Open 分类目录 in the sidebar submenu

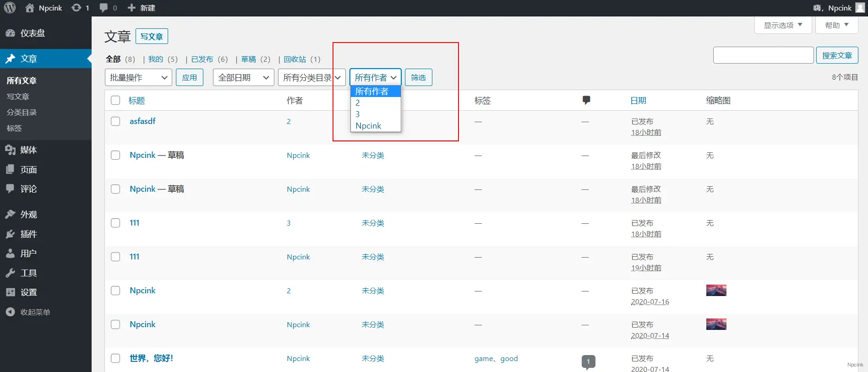pos(22,113)
